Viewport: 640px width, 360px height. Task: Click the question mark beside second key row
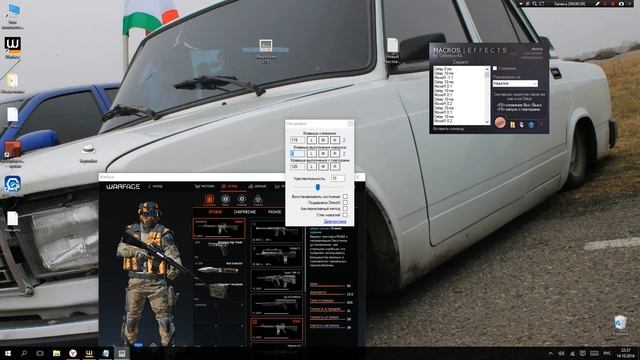tap(344, 154)
